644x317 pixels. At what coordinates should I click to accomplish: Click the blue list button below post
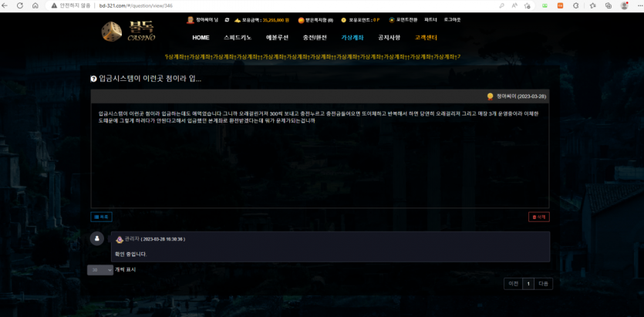pyautogui.click(x=101, y=217)
